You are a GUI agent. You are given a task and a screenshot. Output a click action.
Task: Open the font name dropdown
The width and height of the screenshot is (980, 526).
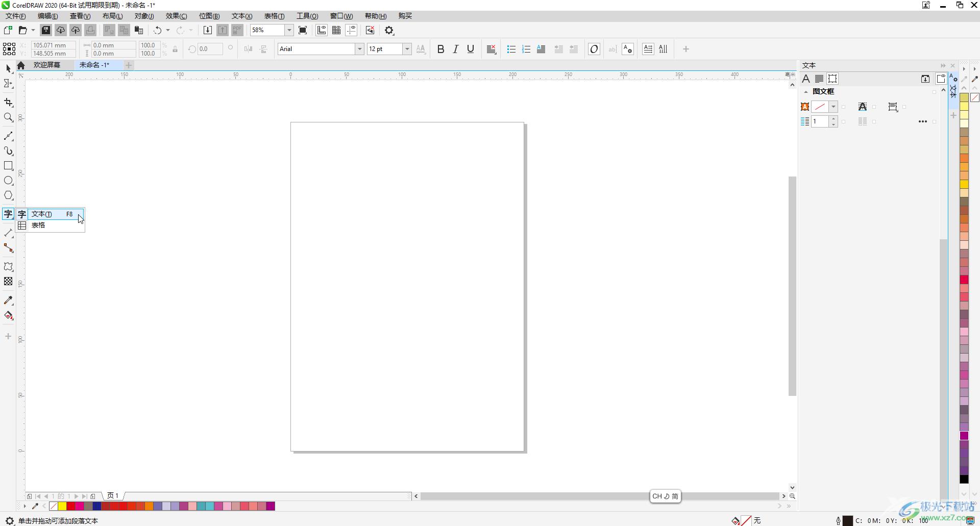click(359, 49)
